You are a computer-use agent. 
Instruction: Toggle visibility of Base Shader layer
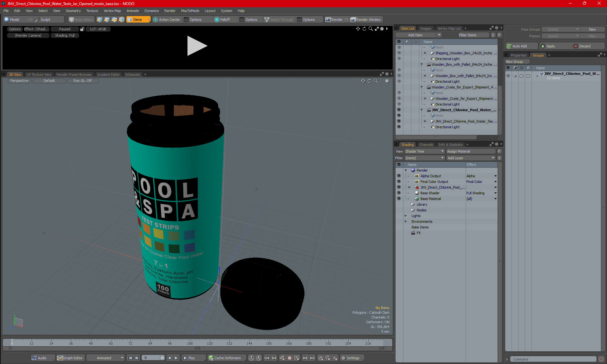point(399,193)
